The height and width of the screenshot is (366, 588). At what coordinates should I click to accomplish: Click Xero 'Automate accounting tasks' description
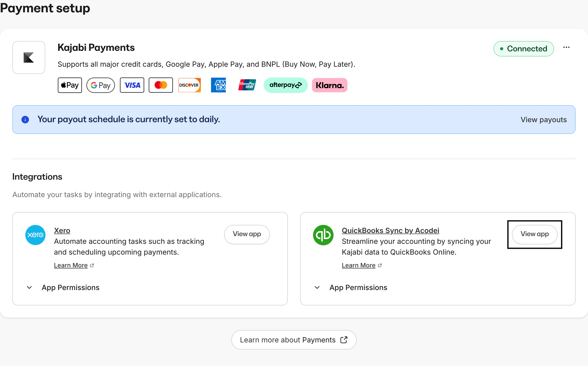[x=129, y=247]
